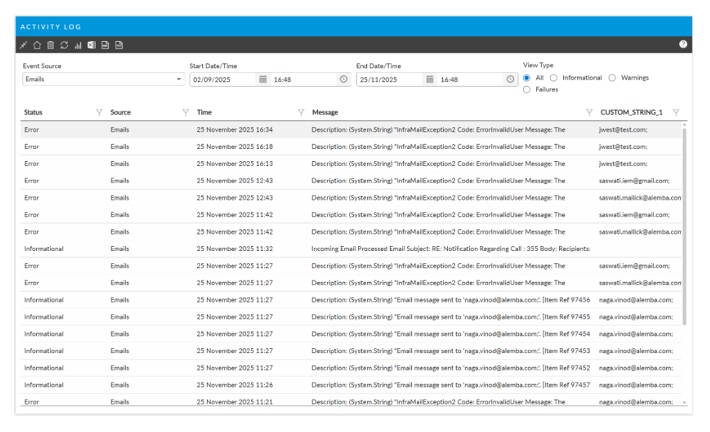Select the Failures view type
Image resolution: width=710 pixels, height=432 pixels.
[x=529, y=90]
